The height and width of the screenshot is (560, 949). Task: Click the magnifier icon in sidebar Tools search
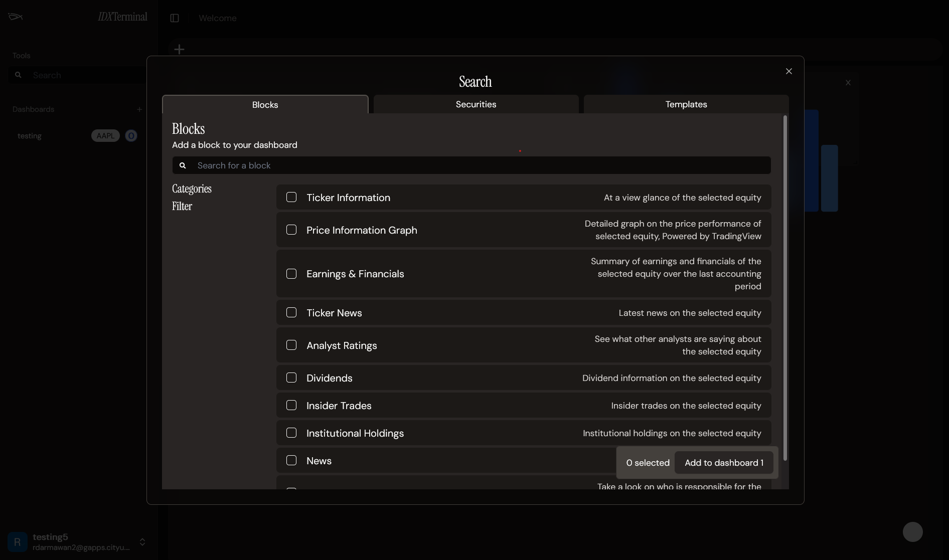18,75
